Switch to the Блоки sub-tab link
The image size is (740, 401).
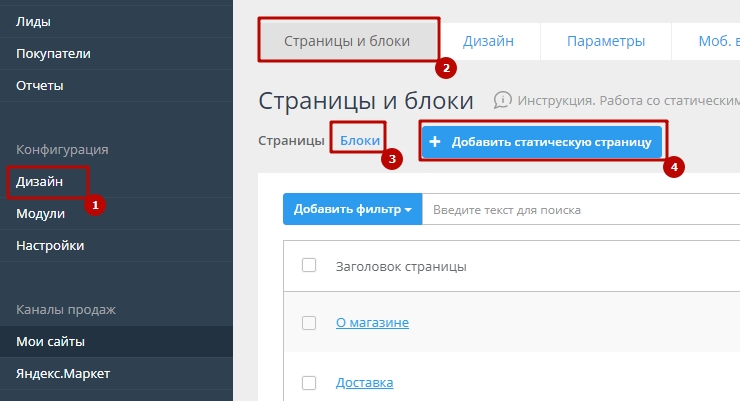[x=360, y=141]
